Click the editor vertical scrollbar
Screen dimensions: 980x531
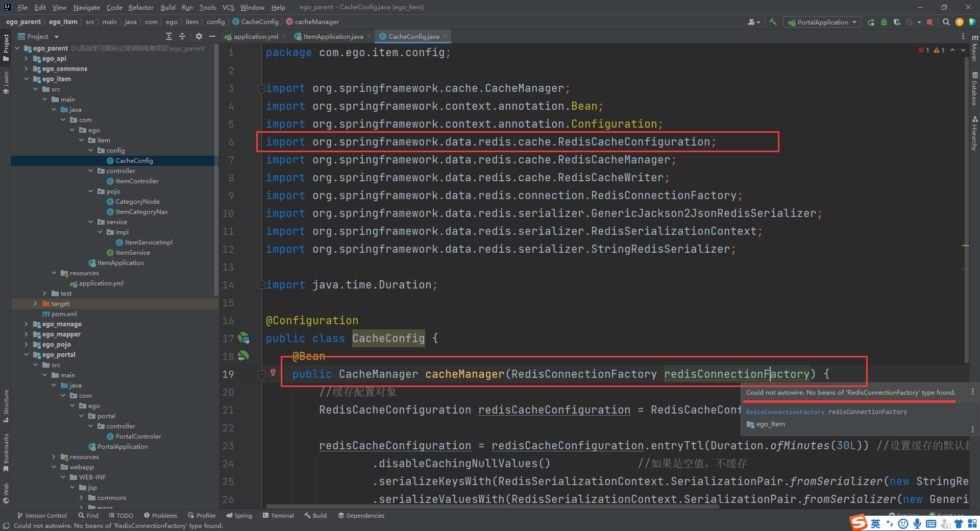click(x=966, y=209)
